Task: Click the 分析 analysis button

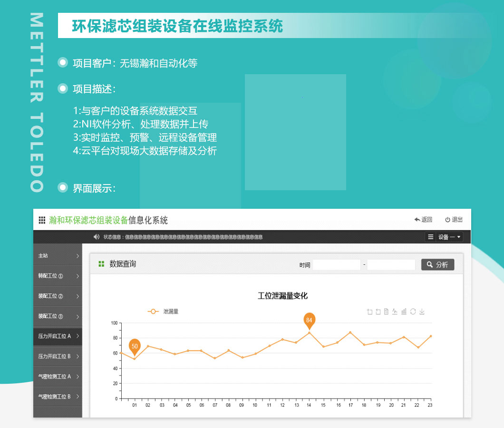Action: click(x=437, y=264)
